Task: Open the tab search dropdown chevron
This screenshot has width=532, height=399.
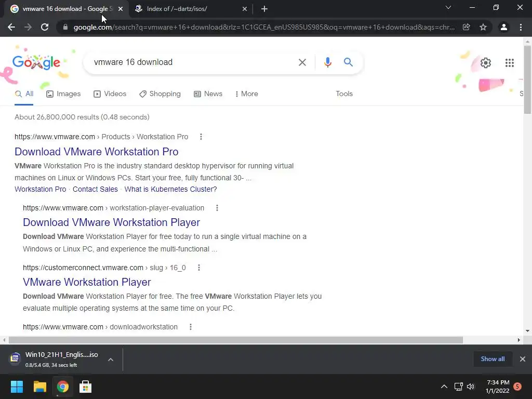Action: coord(448,7)
